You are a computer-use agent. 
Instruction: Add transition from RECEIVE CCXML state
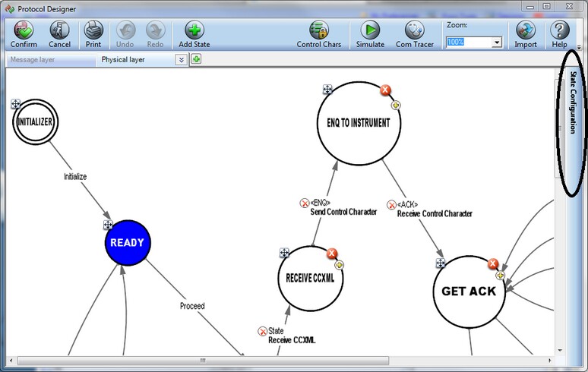[x=339, y=265]
